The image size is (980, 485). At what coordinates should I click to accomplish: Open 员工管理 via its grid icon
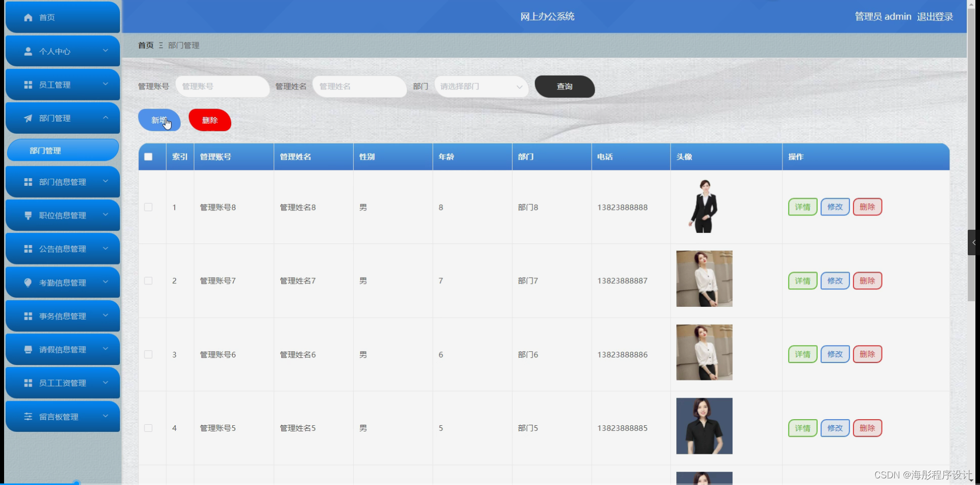pyautogui.click(x=28, y=84)
